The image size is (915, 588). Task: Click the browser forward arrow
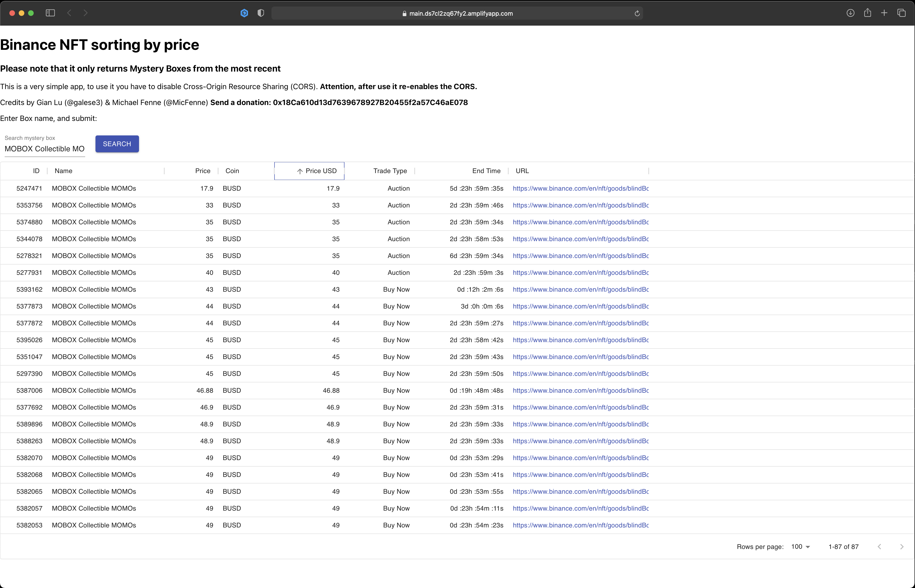click(86, 13)
